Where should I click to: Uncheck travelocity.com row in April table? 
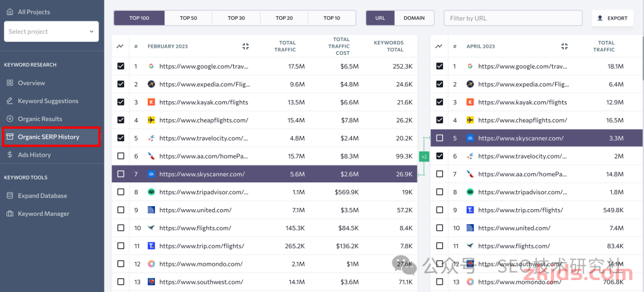(x=439, y=156)
